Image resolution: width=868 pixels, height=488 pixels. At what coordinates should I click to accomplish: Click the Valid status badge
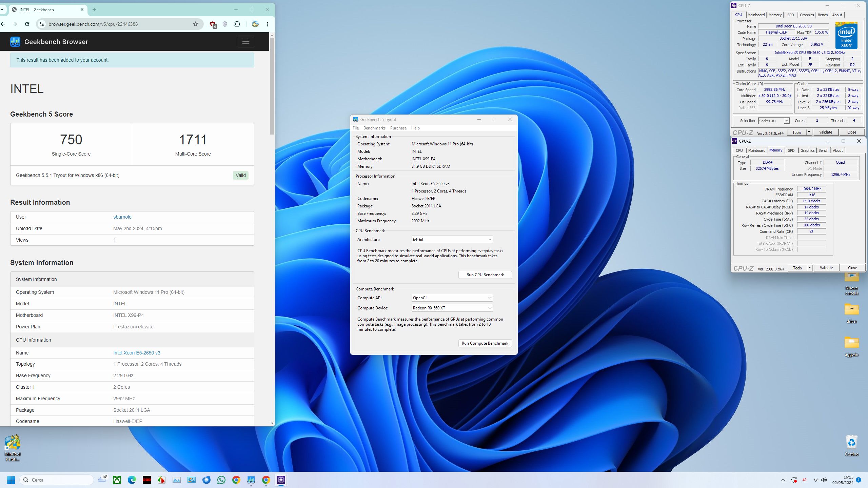pos(241,175)
